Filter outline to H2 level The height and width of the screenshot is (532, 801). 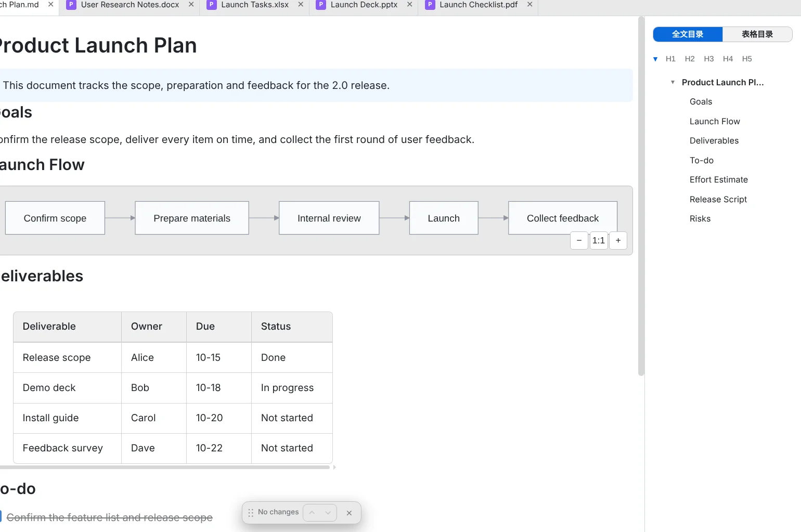[690, 59]
